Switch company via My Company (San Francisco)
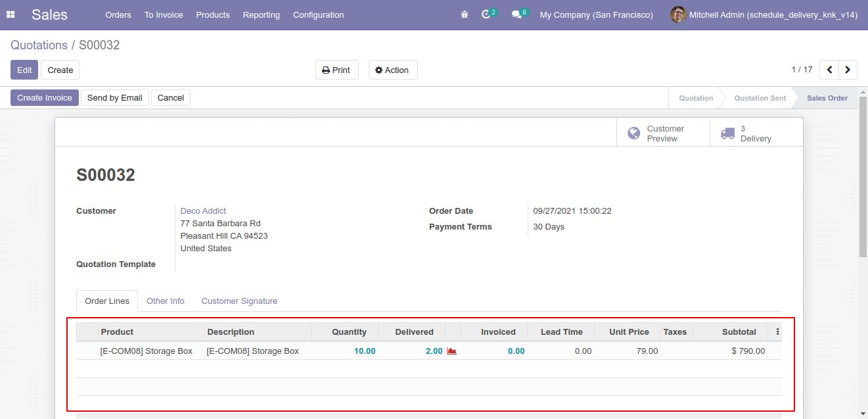This screenshot has height=419, width=868. point(597,14)
